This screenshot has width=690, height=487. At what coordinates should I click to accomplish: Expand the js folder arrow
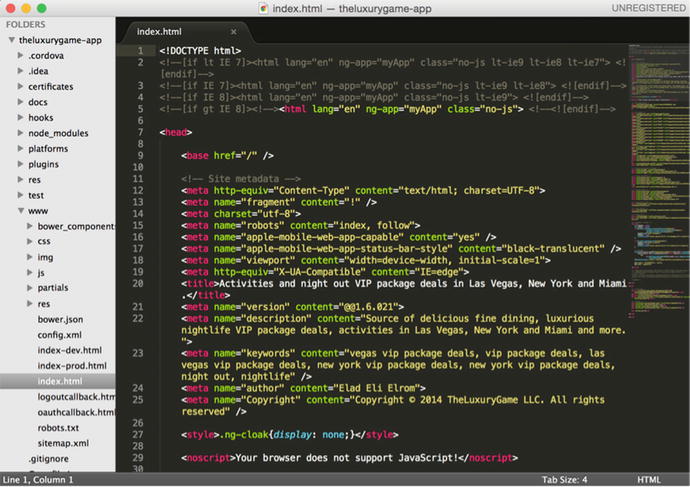click(x=29, y=273)
